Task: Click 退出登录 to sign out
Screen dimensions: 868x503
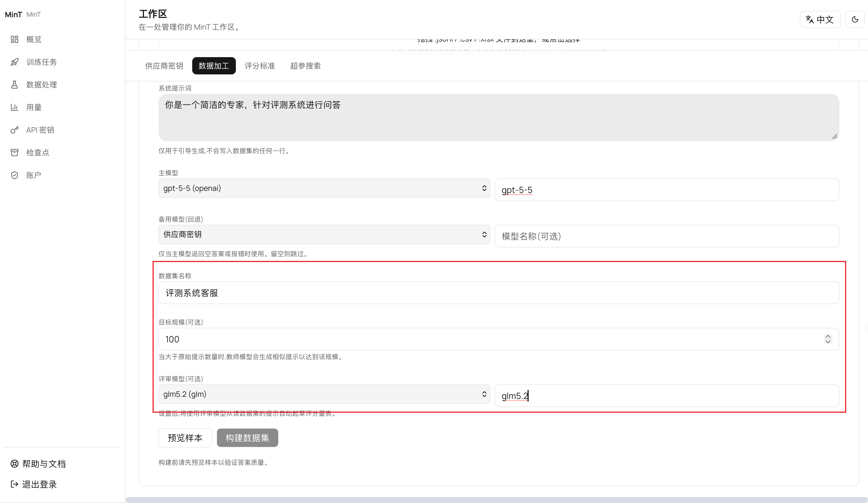Action: [34, 484]
